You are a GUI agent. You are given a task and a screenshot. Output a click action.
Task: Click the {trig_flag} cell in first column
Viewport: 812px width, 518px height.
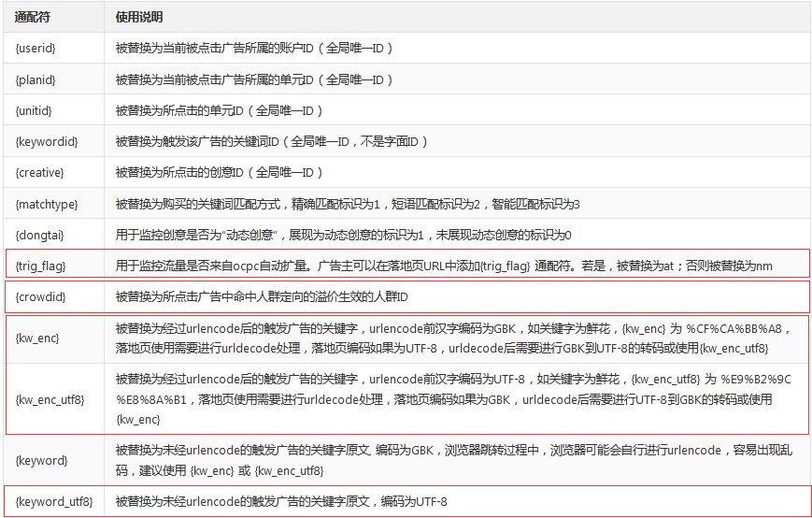(x=42, y=266)
